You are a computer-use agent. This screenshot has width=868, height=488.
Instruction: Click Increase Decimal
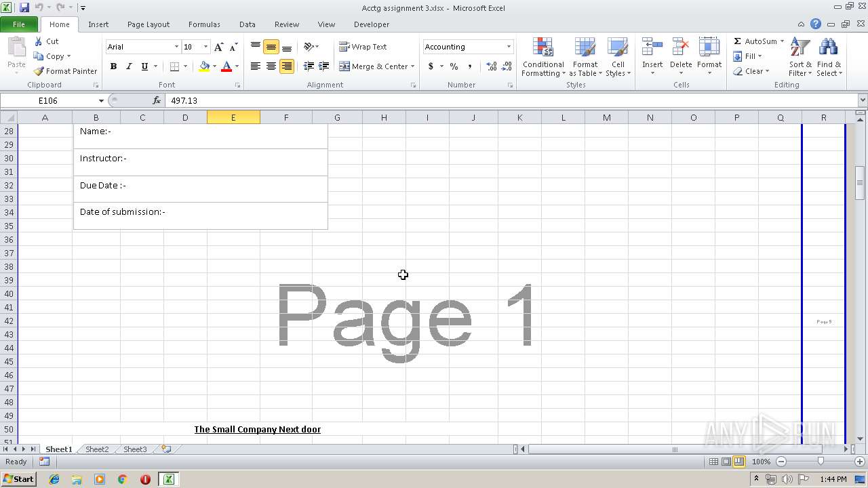[x=491, y=66]
